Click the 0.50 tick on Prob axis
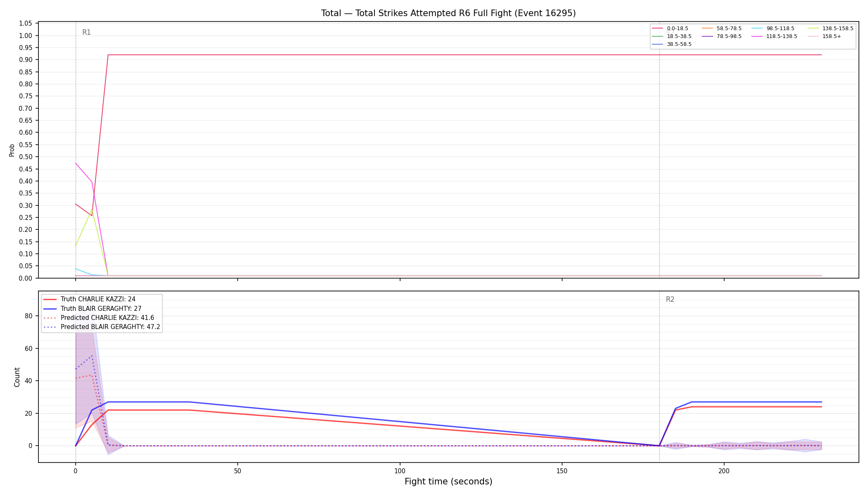 tap(26, 157)
